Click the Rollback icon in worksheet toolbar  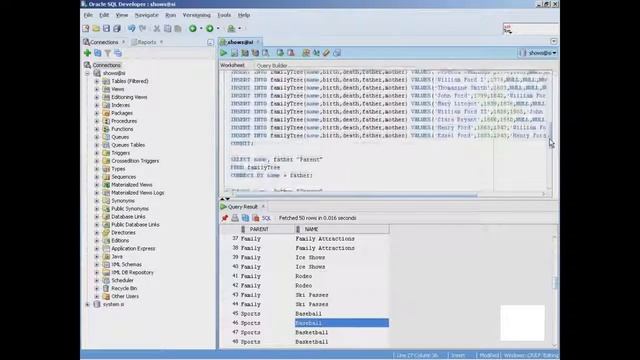pyautogui.click(x=291, y=53)
